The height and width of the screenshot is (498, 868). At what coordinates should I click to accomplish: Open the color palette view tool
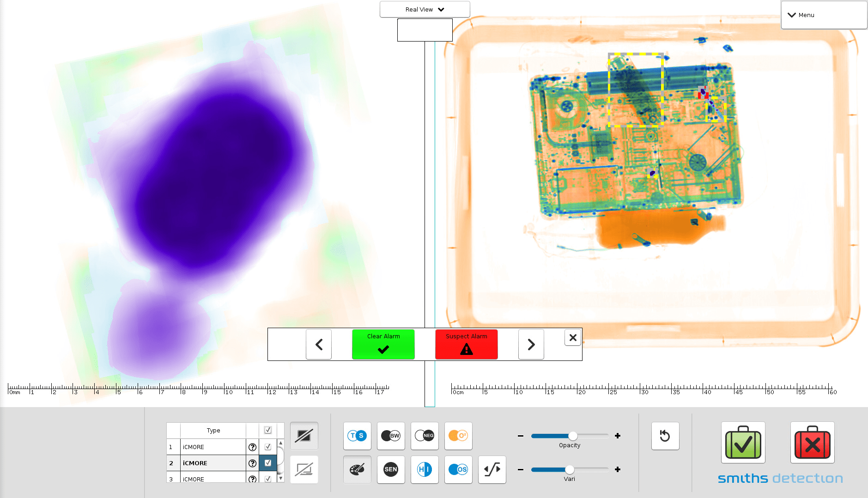[x=357, y=469]
